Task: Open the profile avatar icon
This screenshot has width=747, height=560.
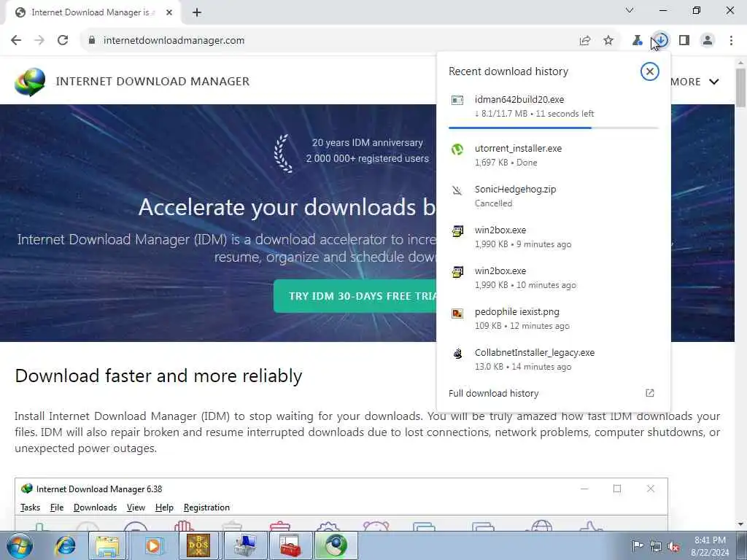Action: click(x=708, y=41)
